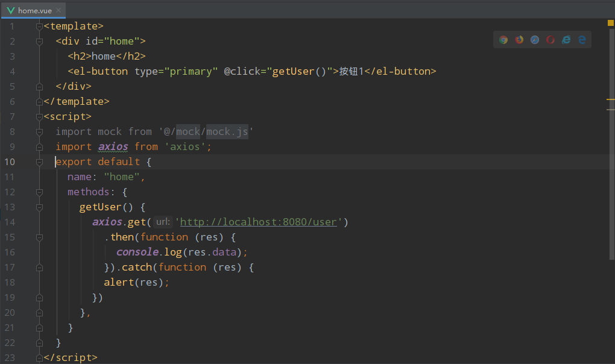
Task: Click the 'mock.js' path text
Action: pyautogui.click(x=227, y=131)
